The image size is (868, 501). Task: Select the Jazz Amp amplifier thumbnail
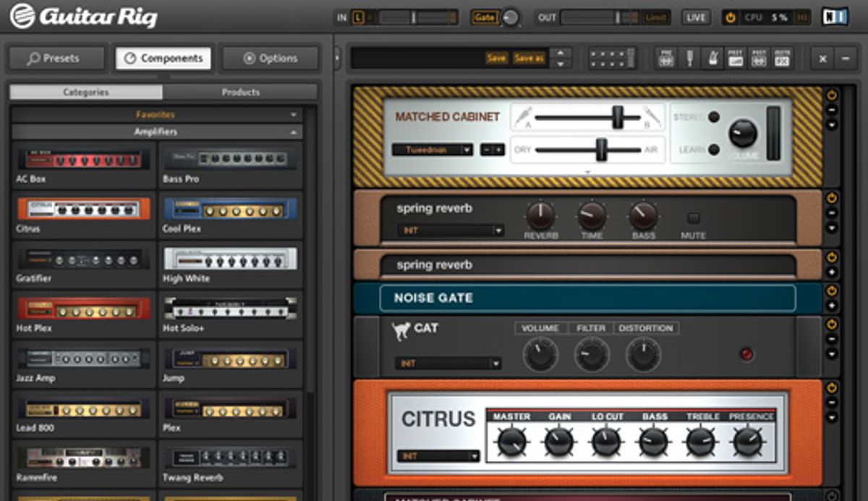[84, 358]
